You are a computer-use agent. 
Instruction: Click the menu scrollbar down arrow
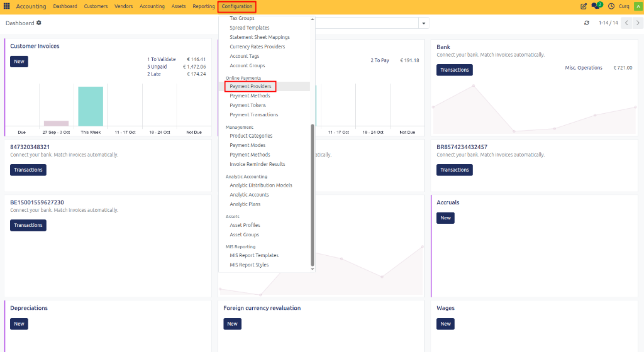tap(313, 269)
